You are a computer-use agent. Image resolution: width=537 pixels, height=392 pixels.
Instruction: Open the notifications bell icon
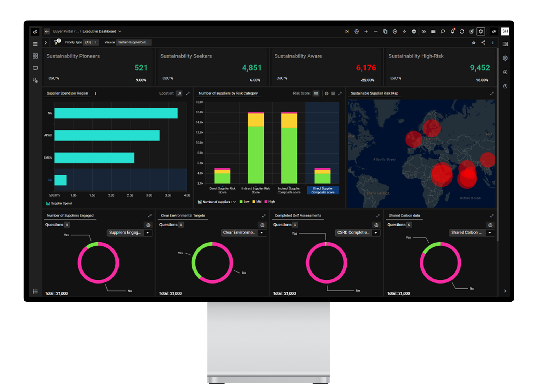click(x=452, y=31)
